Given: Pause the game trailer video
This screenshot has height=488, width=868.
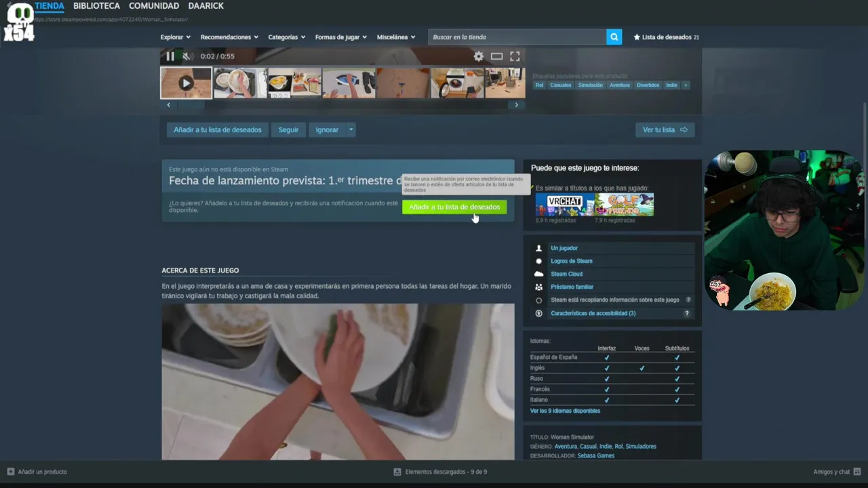Looking at the screenshot, I should coord(170,56).
